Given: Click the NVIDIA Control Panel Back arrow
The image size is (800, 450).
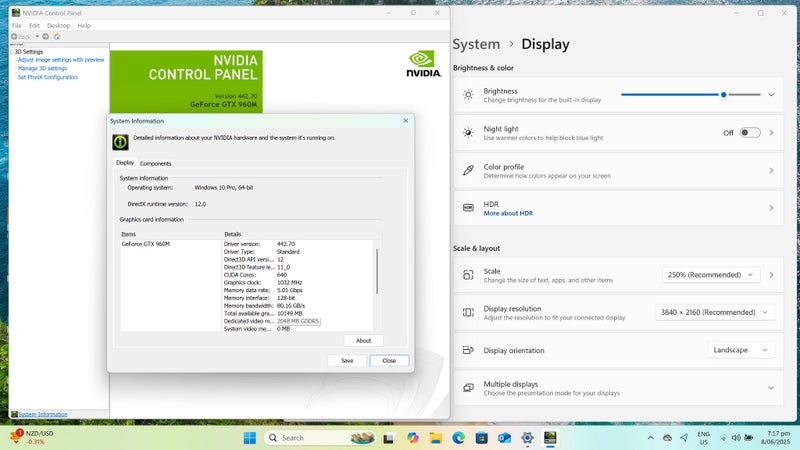Looking at the screenshot, I should tap(14, 37).
